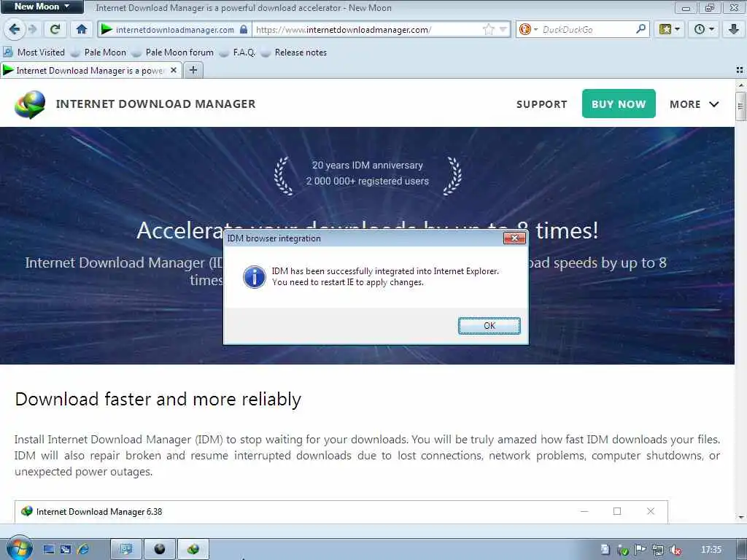Click OK in IDM browser integration dialog
This screenshot has width=747, height=560.
click(x=489, y=326)
